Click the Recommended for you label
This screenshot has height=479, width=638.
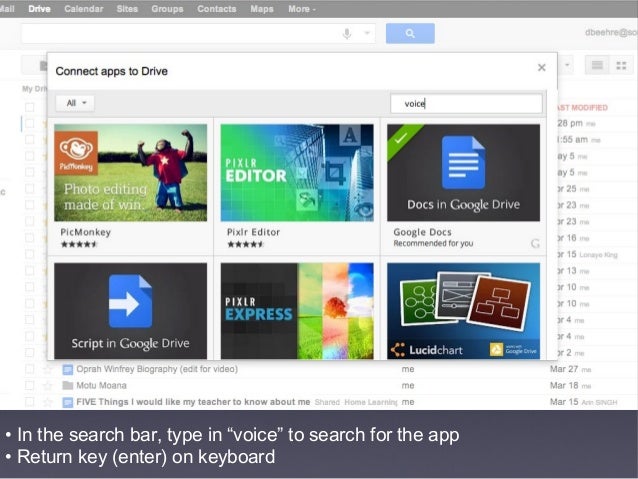pos(433,243)
